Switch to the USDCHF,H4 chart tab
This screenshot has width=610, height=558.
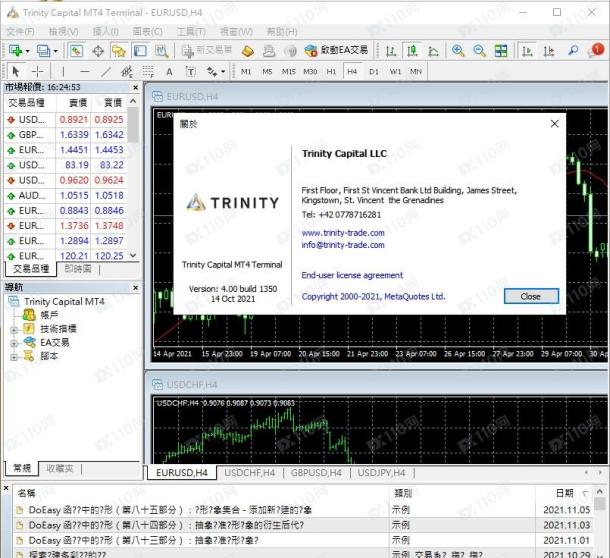click(249, 473)
